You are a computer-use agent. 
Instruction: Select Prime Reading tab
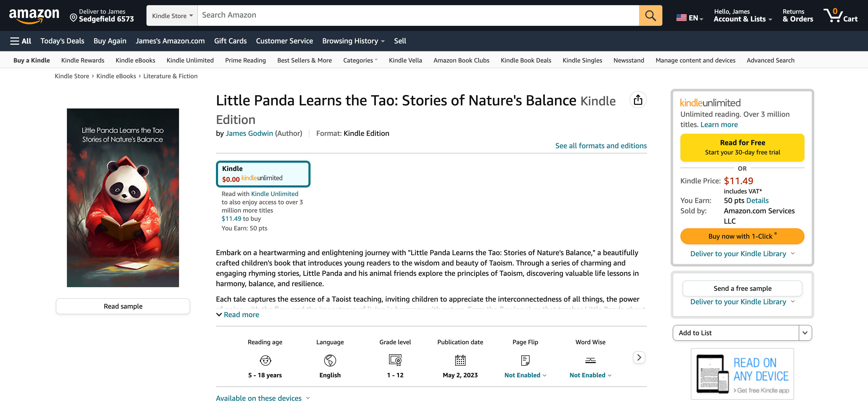click(245, 60)
